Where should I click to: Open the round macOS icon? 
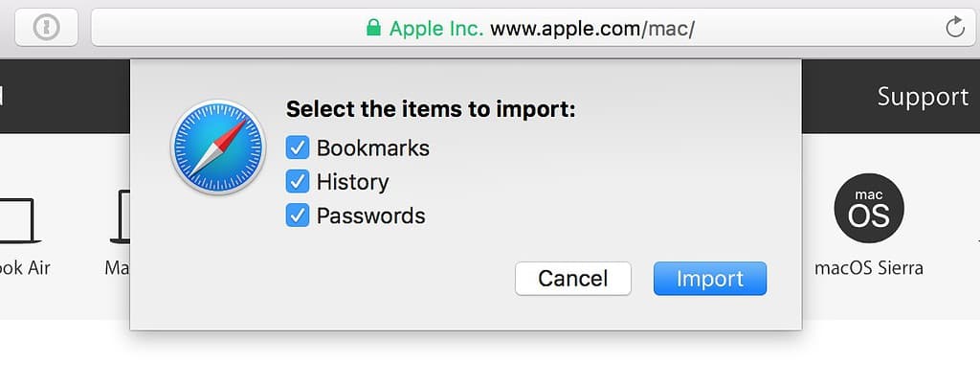tap(868, 209)
